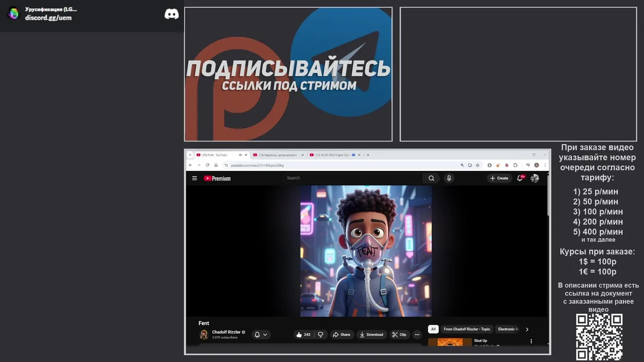Mute the Fent tab via speaker icon

click(x=240, y=155)
